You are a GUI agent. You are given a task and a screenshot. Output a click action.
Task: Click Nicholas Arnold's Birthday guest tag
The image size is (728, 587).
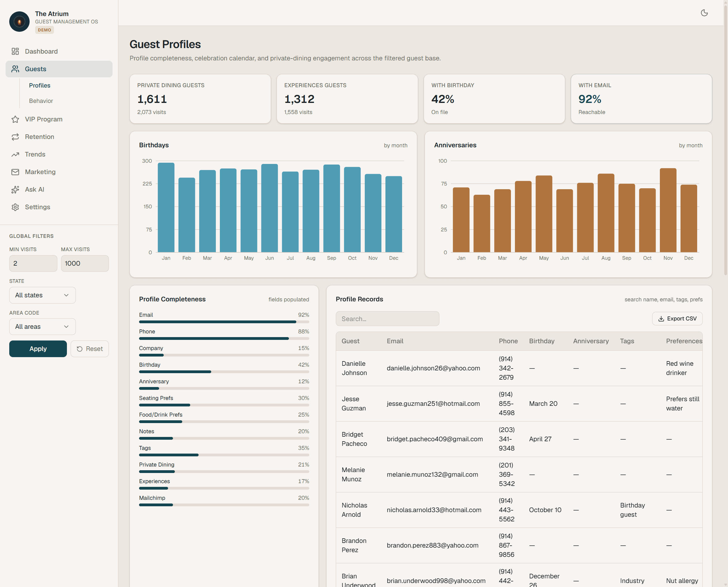(633, 510)
